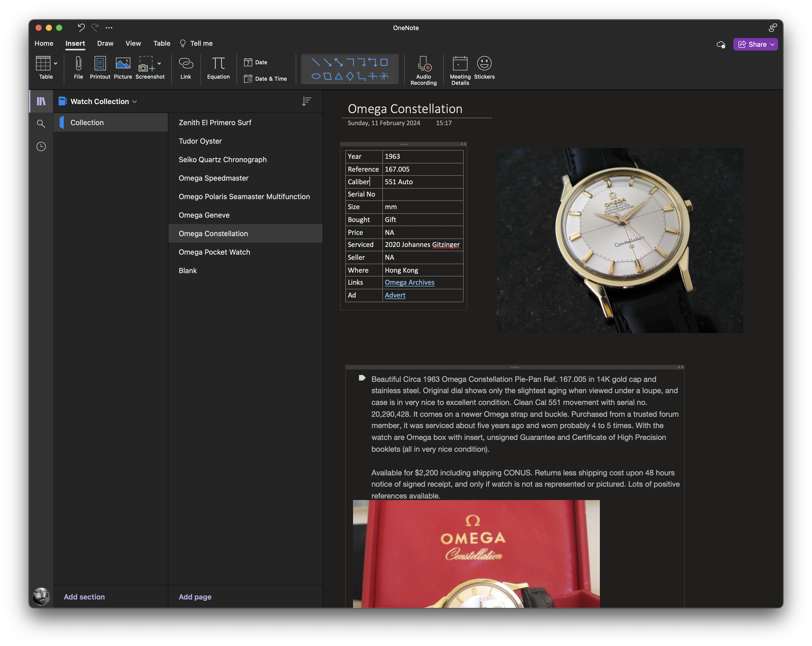The width and height of the screenshot is (812, 646).
Task: Open the View ribbon tab
Action: point(133,43)
